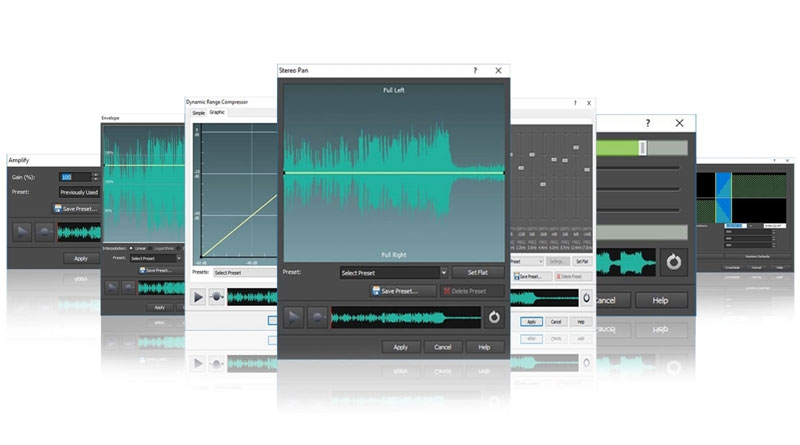
Task: Click the Amplify preview waveform strip
Action: pyautogui.click(x=79, y=232)
